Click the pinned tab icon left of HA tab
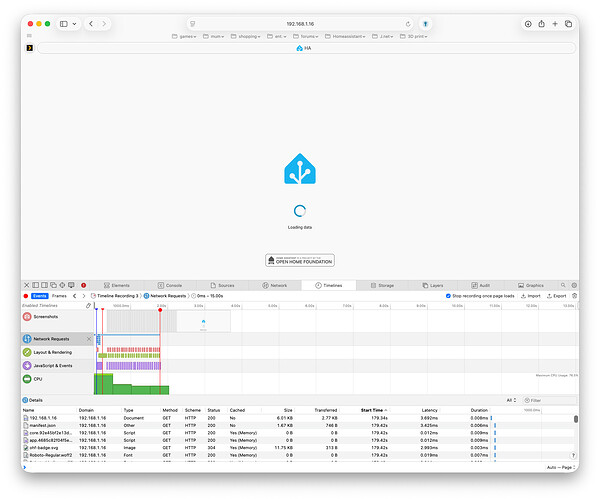 pyautogui.click(x=29, y=48)
